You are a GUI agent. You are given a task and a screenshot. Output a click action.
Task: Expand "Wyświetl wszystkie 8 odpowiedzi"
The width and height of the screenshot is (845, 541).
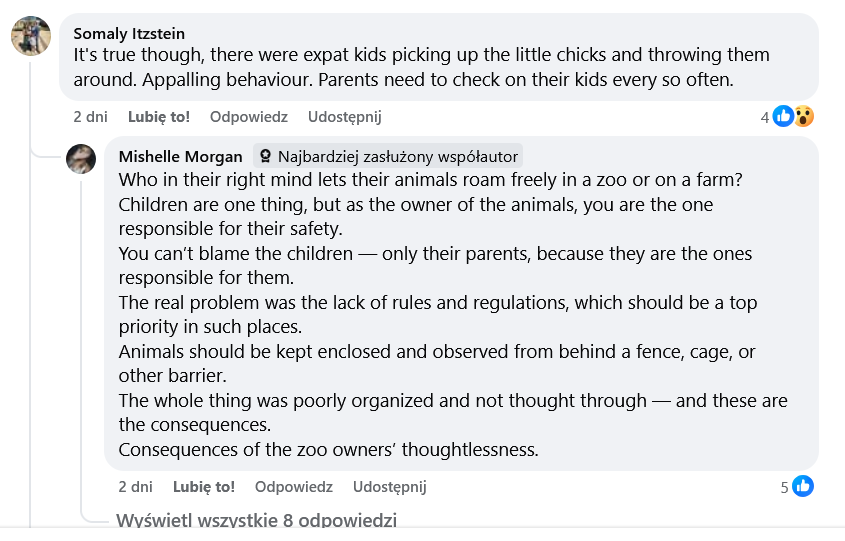point(256,520)
